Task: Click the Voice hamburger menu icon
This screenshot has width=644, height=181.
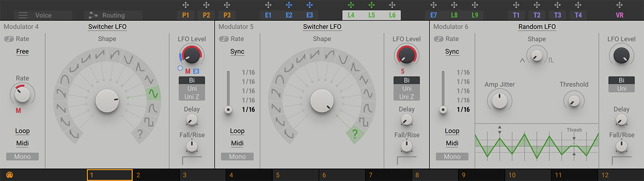Action: click(23, 16)
